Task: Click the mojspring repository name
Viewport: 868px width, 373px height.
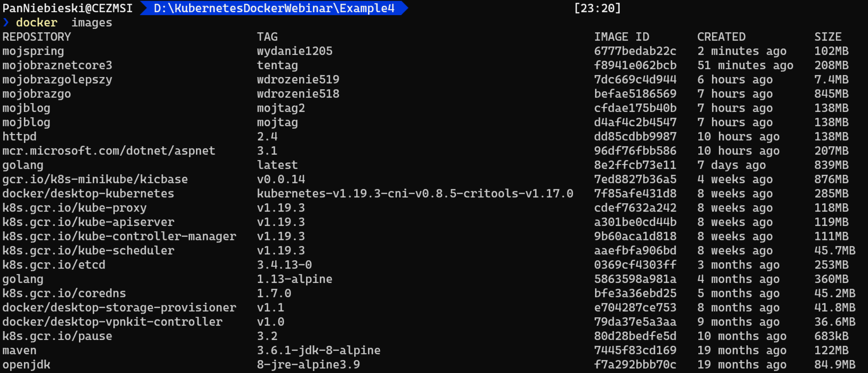Action: 33,51
